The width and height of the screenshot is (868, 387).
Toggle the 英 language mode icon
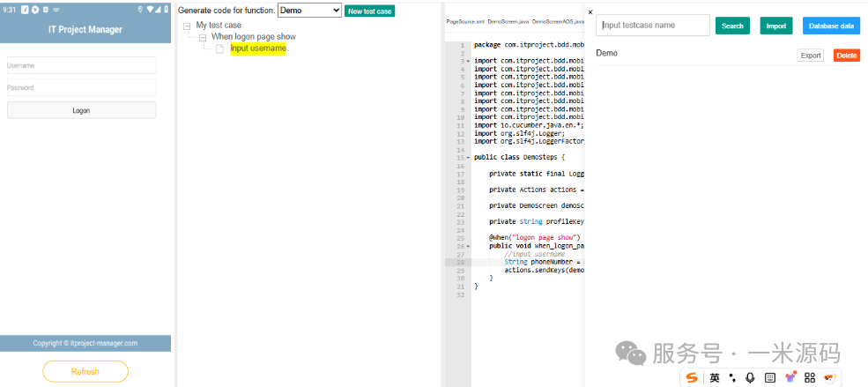pyautogui.click(x=715, y=377)
